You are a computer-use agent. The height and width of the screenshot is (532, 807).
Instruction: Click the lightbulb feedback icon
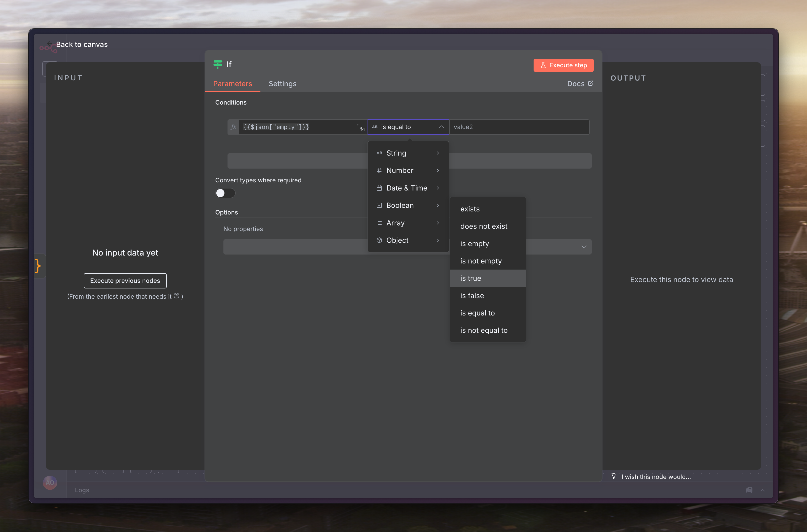pos(614,476)
